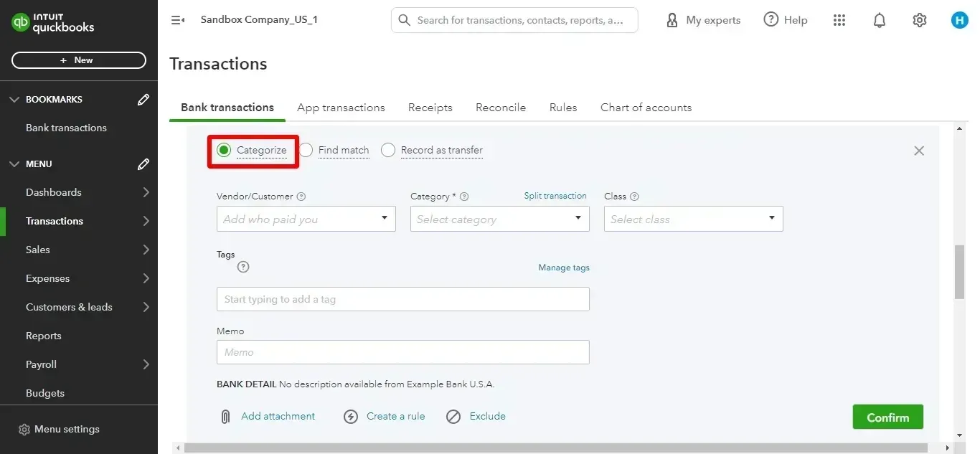Click the + New button
Image resolution: width=980 pixels, height=454 pixels.
(79, 60)
